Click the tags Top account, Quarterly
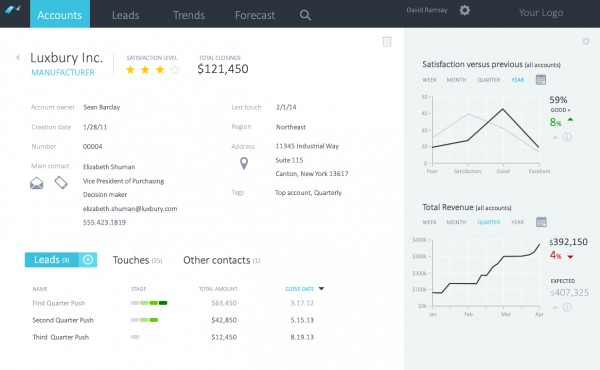The height and width of the screenshot is (370, 600). click(x=308, y=192)
